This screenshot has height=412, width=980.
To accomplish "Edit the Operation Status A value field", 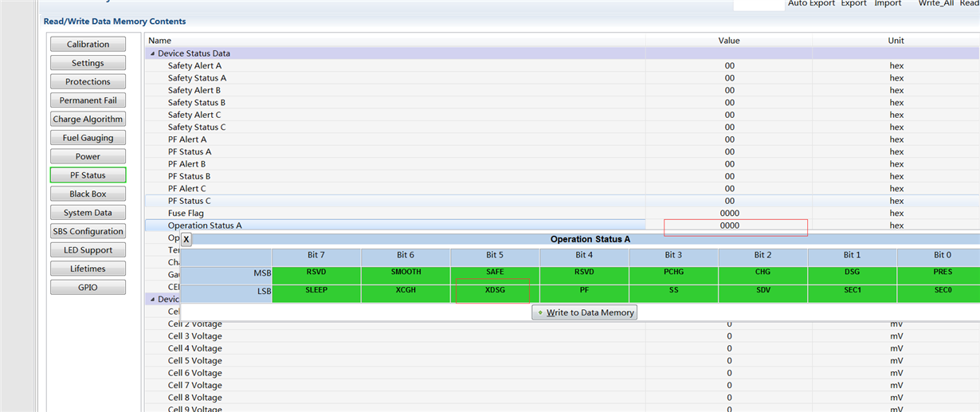I will (x=729, y=226).
